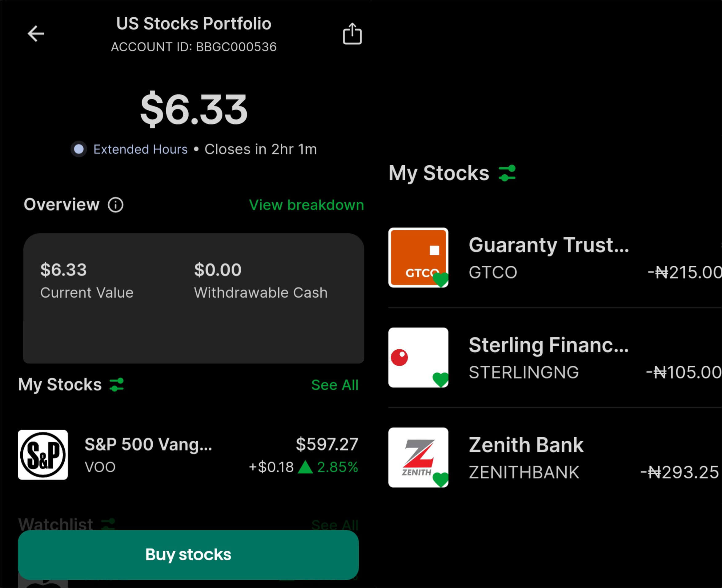Click the Overview info icon
Screen dimensions: 722x588
tap(116, 205)
